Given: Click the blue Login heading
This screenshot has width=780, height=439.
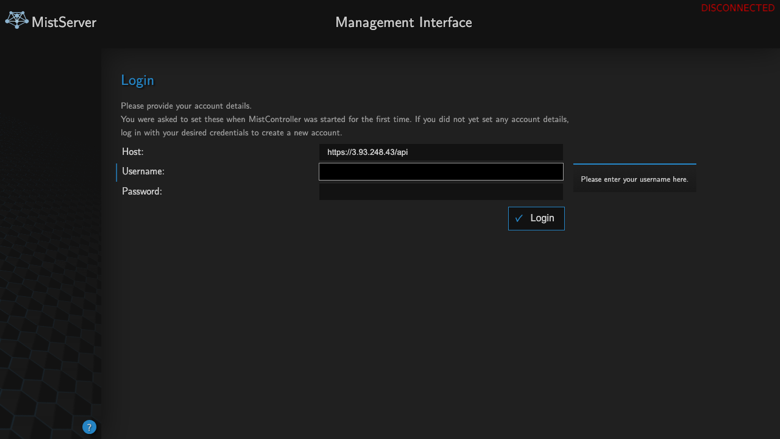Looking at the screenshot, I should tap(137, 80).
